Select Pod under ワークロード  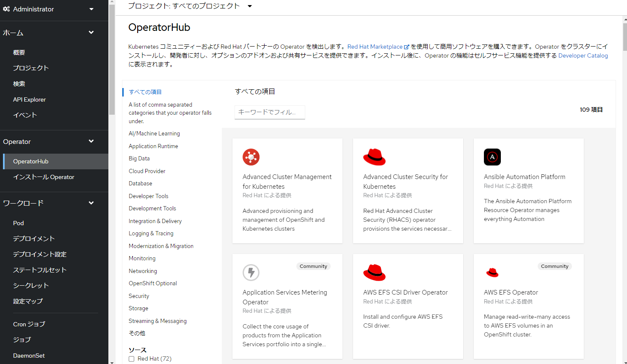click(18, 223)
